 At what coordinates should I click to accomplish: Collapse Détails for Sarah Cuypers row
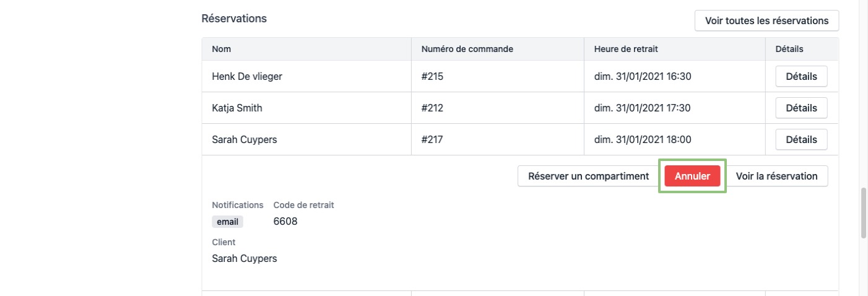coord(801,139)
